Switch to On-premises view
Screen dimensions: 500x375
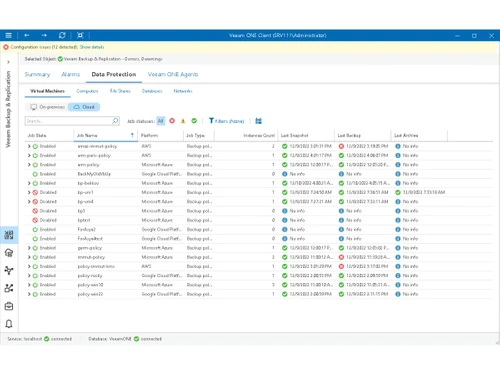click(x=47, y=107)
